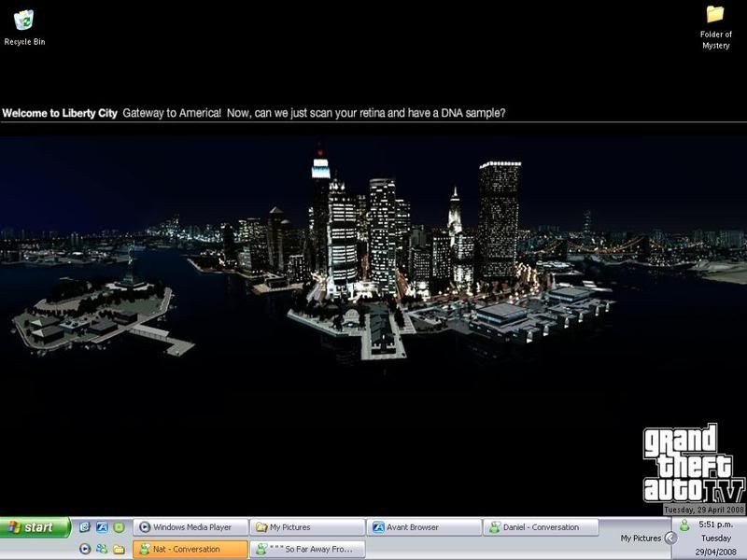Expand hidden tray icons with chevron arrow
The height and width of the screenshot is (560, 747).
click(670, 539)
